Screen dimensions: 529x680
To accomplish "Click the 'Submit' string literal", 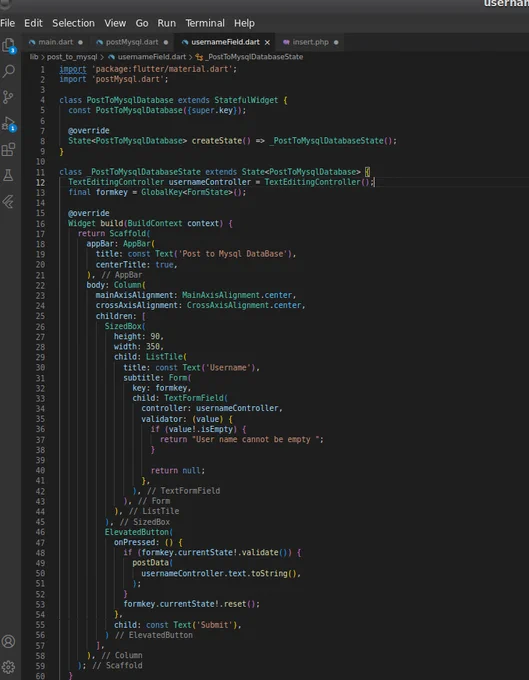I will pyautogui.click(x=214, y=625).
